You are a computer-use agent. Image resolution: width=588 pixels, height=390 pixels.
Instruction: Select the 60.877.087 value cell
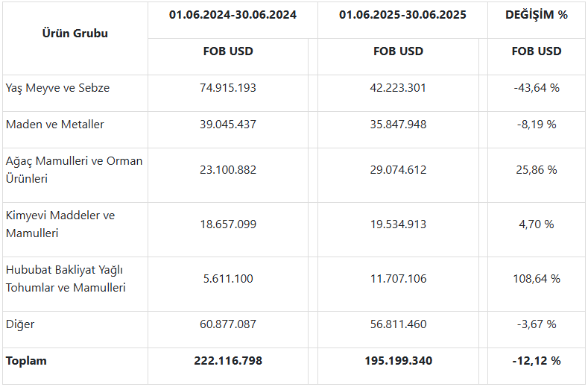(x=228, y=324)
